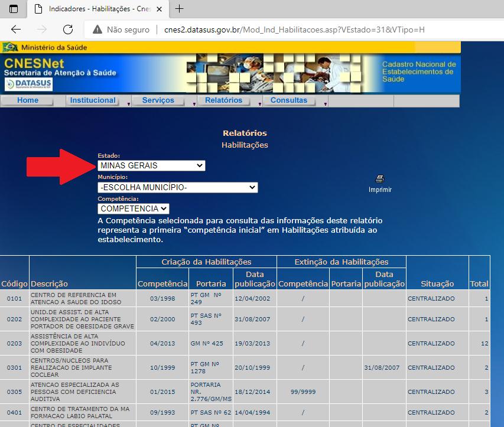Open the tab actions menu icon
This screenshot has width=504, height=427.
tap(14, 9)
